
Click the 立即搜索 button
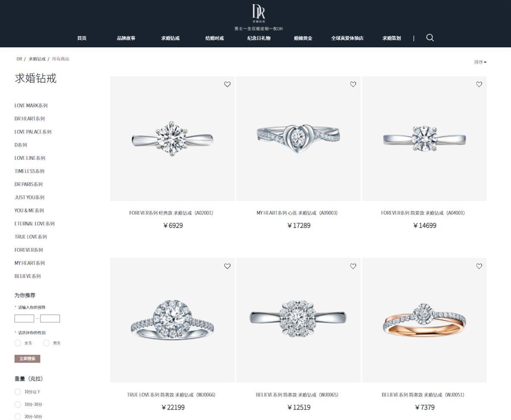tap(27, 359)
